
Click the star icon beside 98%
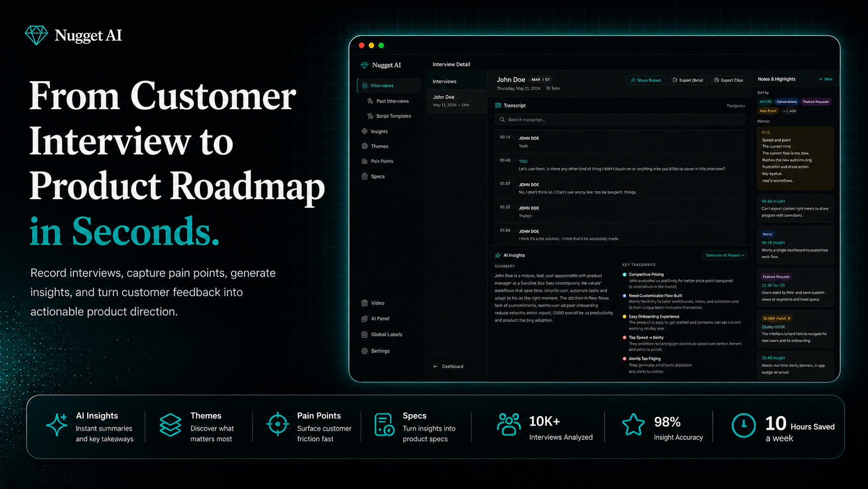click(633, 425)
